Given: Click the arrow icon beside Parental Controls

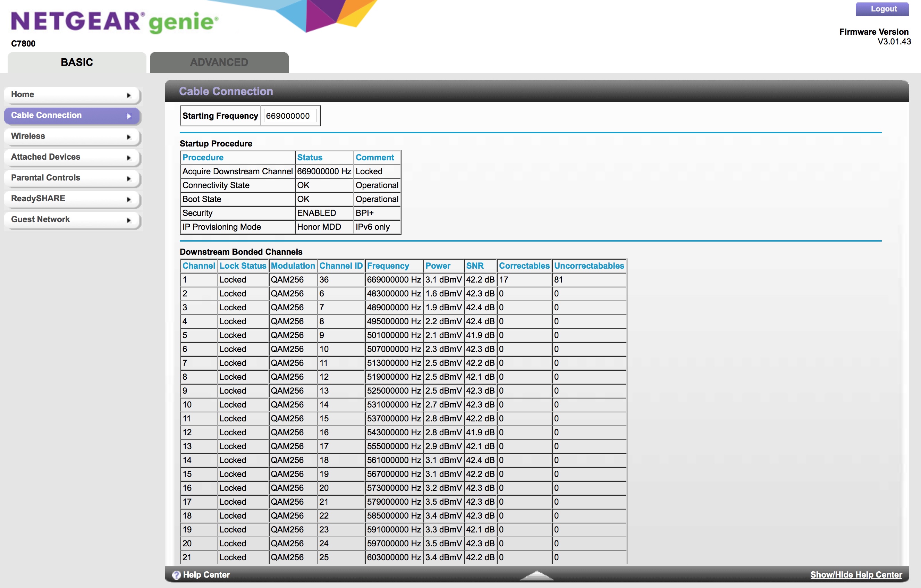Looking at the screenshot, I should click(x=129, y=179).
